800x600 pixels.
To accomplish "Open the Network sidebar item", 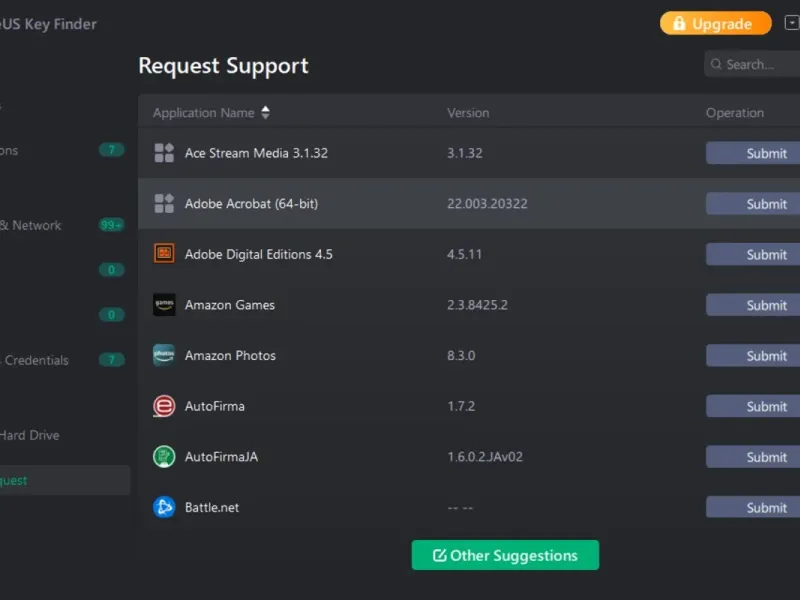I will point(30,225).
